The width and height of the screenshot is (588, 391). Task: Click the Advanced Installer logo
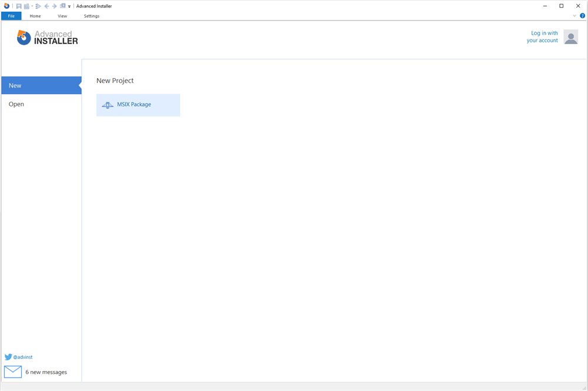(x=47, y=38)
